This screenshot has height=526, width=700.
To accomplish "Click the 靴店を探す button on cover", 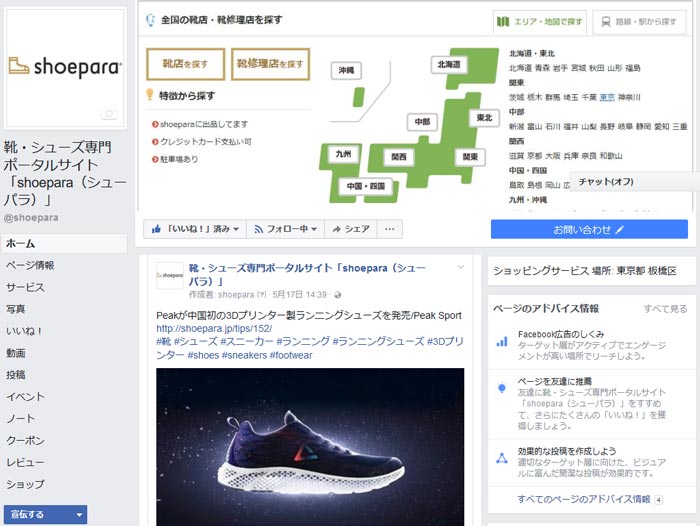I will click(x=185, y=64).
